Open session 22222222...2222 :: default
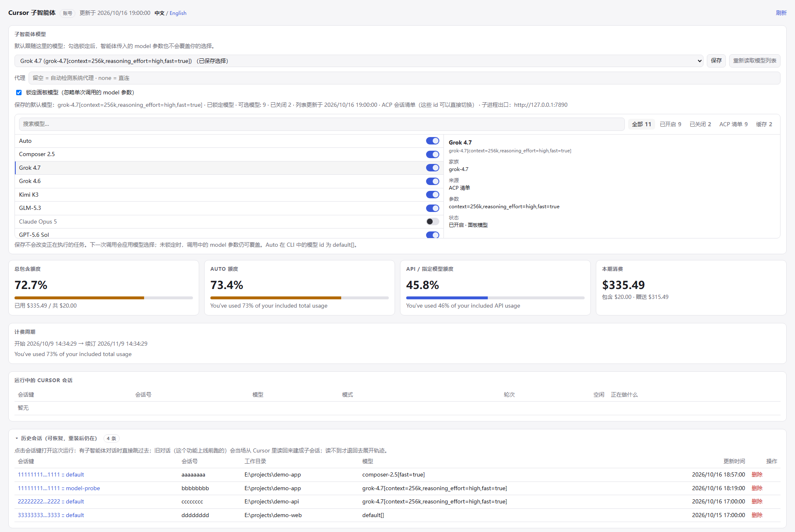795x532 pixels. coord(51,501)
